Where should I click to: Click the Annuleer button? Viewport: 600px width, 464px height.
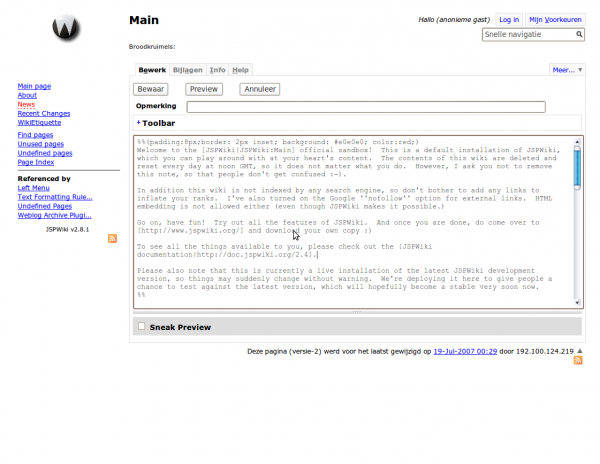pyautogui.click(x=260, y=89)
